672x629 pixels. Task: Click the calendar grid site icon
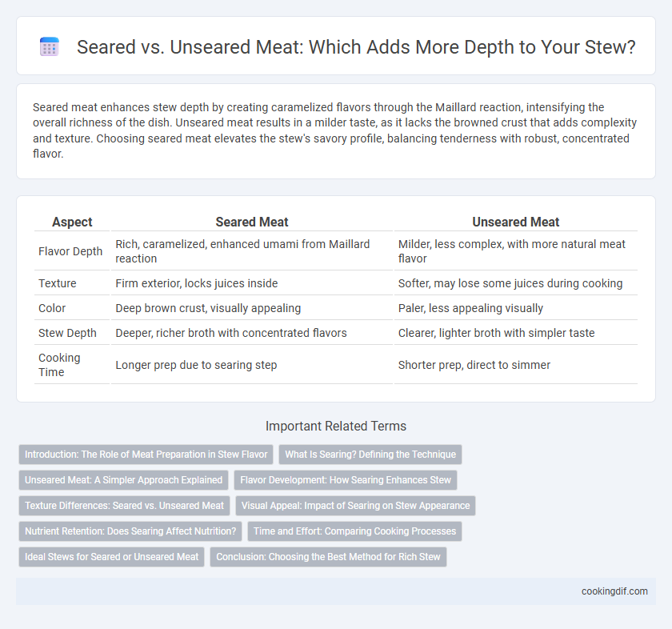click(50, 46)
